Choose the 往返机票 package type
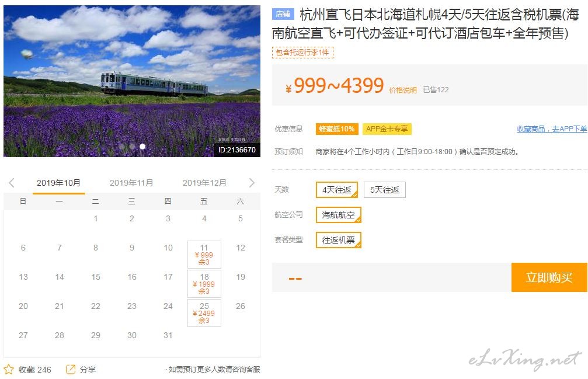Viewport: 588px width, 379px height. point(338,240)
